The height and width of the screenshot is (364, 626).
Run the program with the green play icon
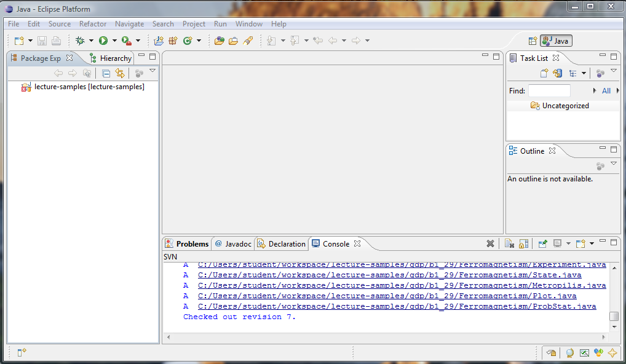click(x=103, y=41)
